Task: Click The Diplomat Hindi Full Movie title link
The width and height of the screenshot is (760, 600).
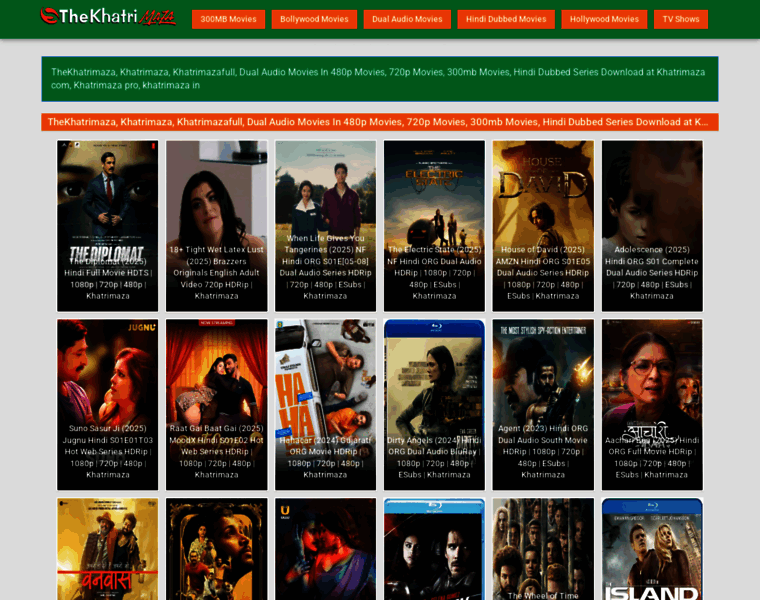Action: [x=108, y=279]
